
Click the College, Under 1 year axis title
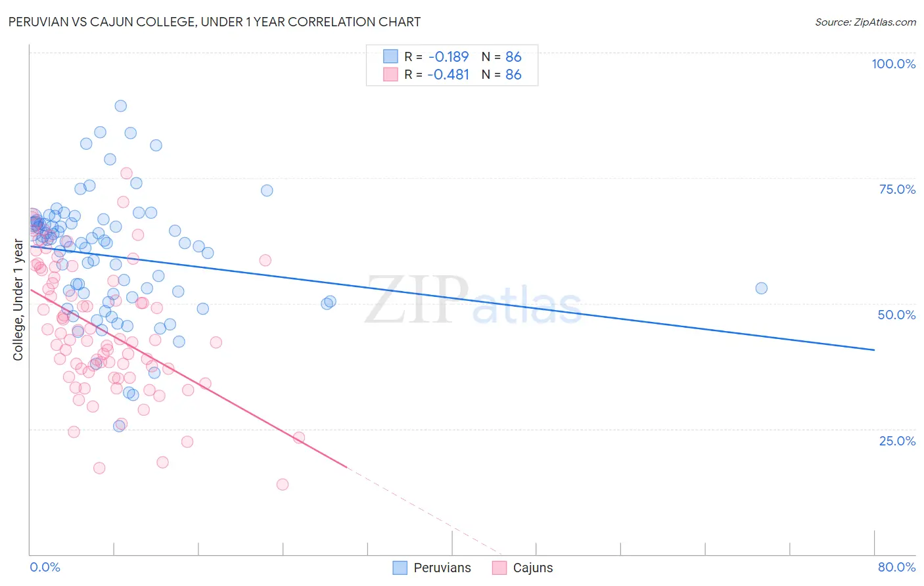click(x=18, y=300)
